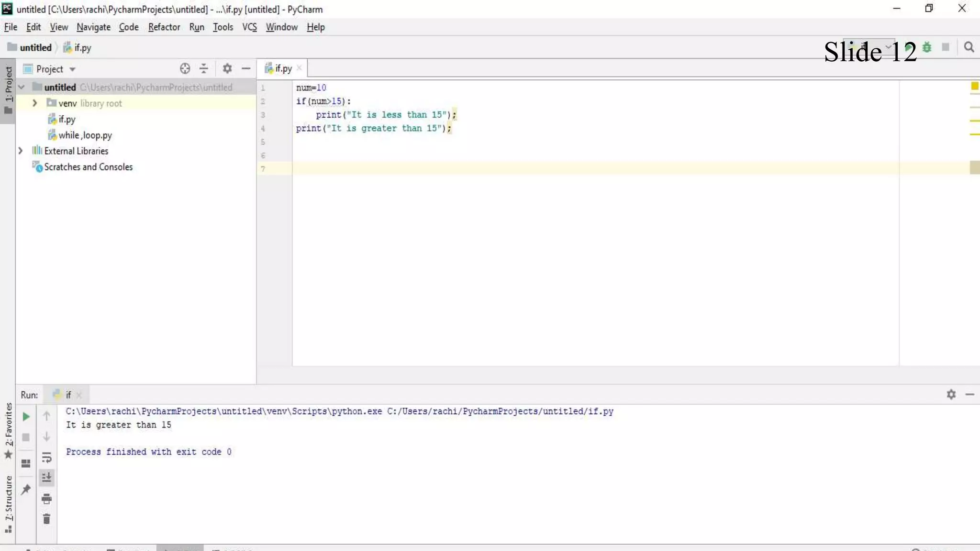Open the VCS menu
The width and height of the screenshot is (980, 551).
[x=249, y=27]
